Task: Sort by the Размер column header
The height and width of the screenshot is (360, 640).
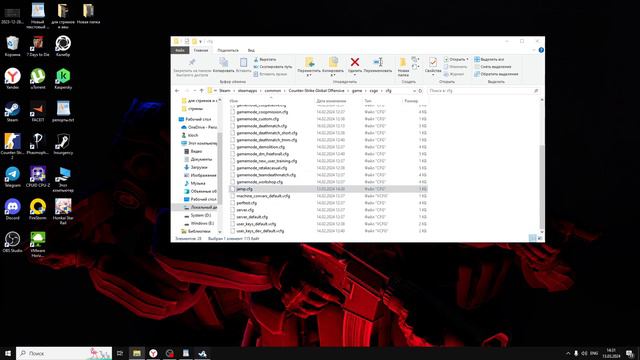Action: [411, 101]
